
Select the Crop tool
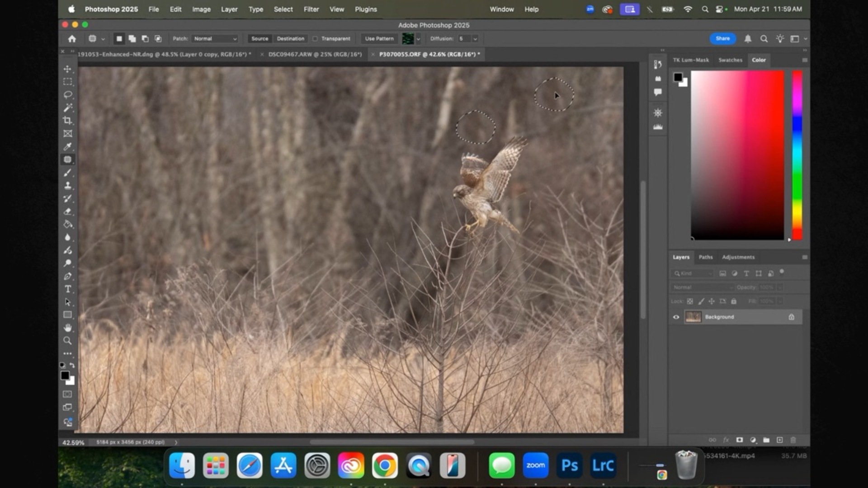(x=68, y=121)
